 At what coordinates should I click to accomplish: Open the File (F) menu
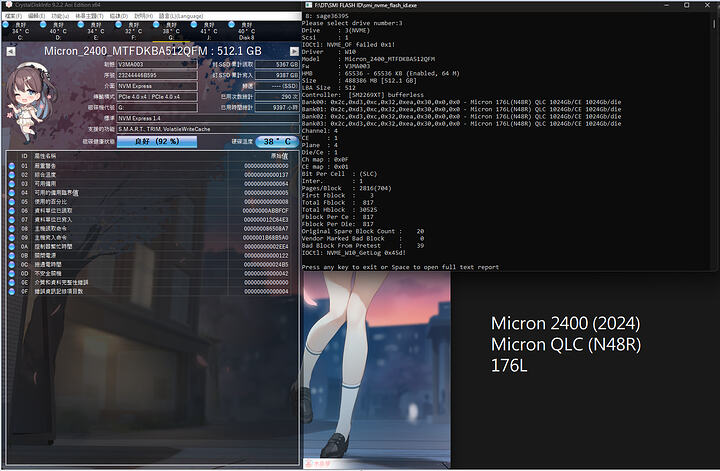pos(13,16)
